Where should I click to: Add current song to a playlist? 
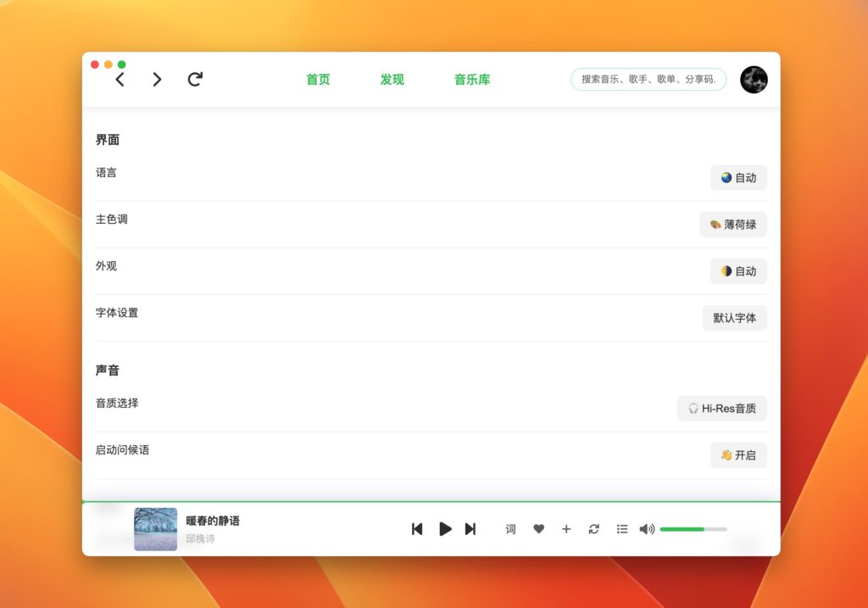[x=566, y=529]
